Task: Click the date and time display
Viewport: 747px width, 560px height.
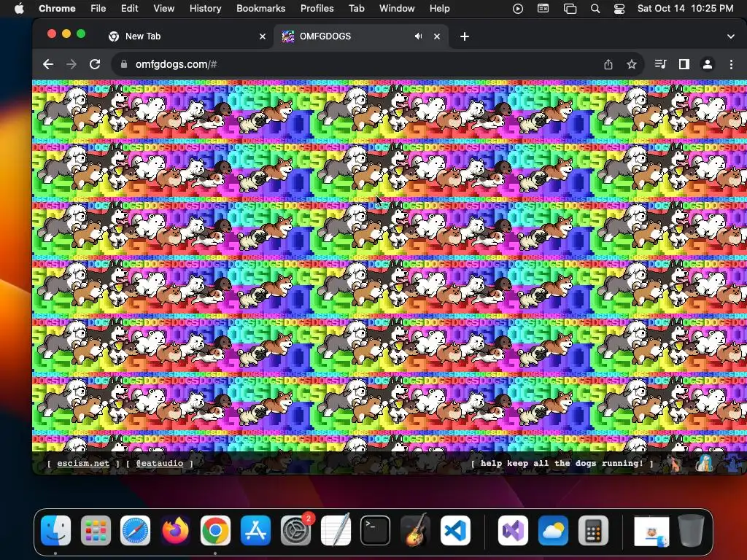Action: click(686, 8)
